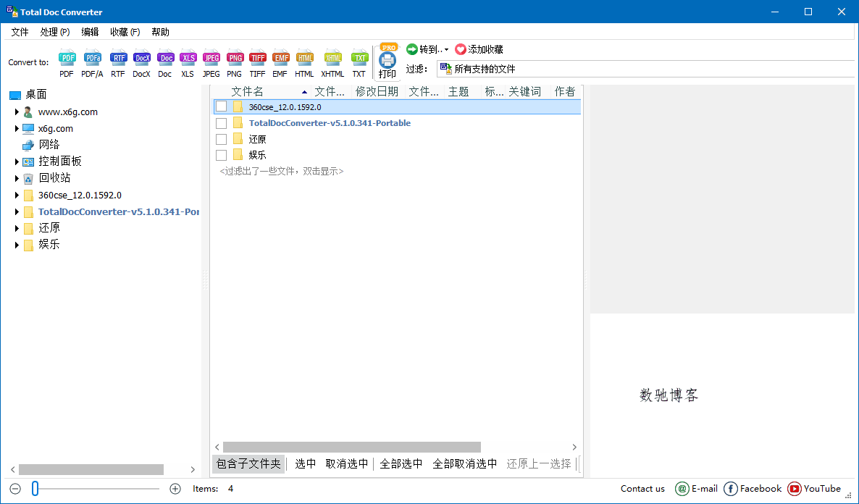The width and height of the screenshot is (859, 504).
Task: Click the 全部取消选中 button
Action: pos(464,464)
